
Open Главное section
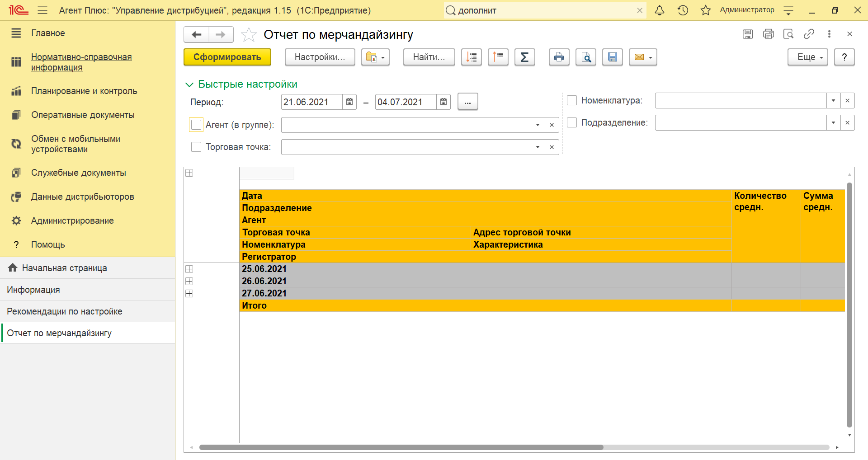click(x=48, y=33)
